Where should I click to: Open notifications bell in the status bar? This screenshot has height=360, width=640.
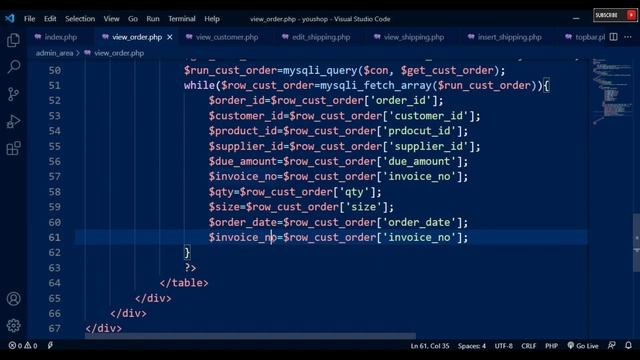[629, 346]
